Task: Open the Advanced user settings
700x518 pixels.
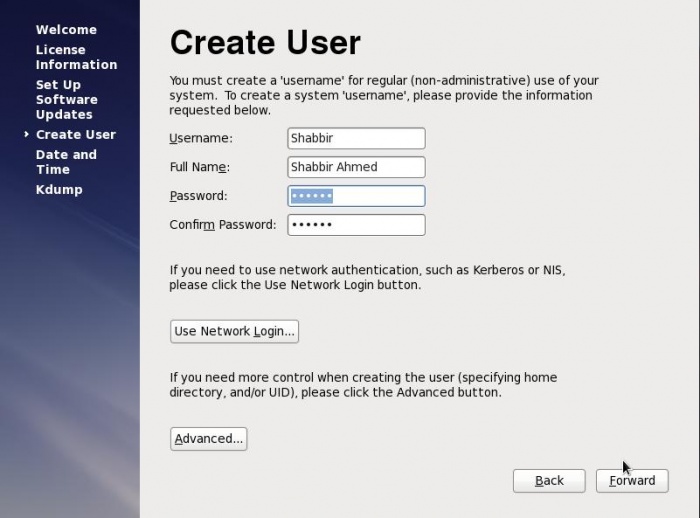Action: [x=208, y=439]
